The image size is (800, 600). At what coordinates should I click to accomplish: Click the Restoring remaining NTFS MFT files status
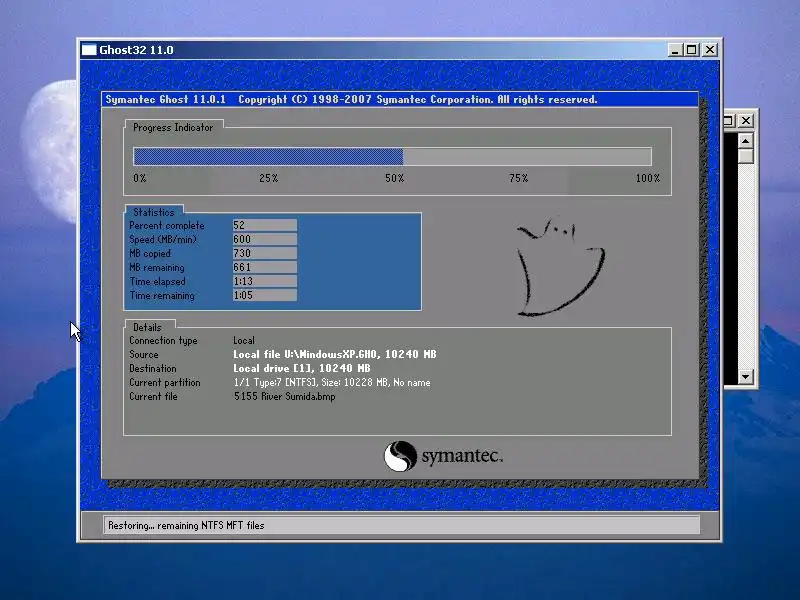click(186, 525)
